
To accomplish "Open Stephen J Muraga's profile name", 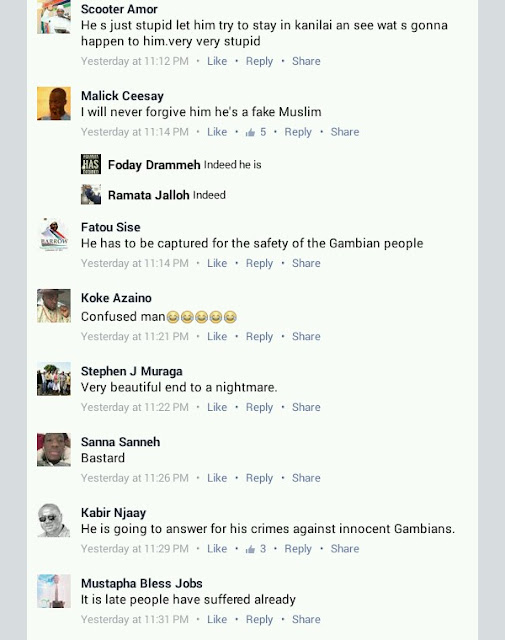I will [131, 371].
